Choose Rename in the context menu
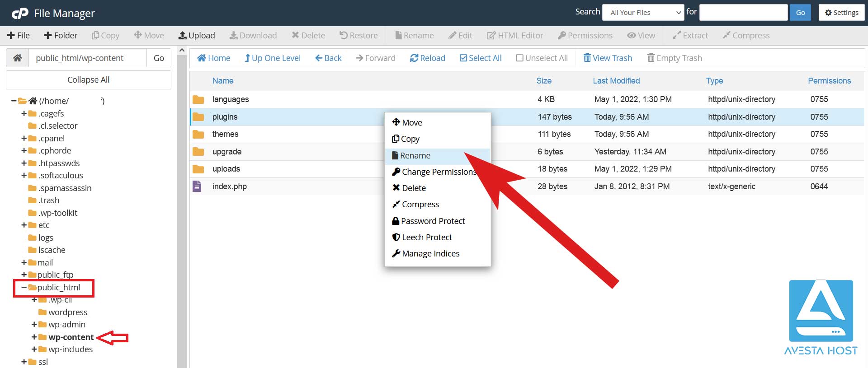 click(415, 155)
